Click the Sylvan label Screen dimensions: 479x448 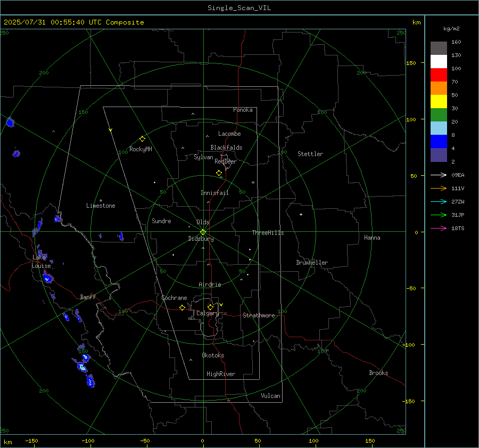pyautogui.click(x=203, y=157)
